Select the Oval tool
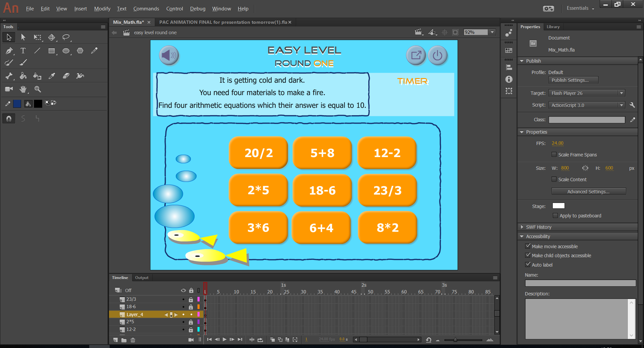This screenshot has width=644, height=348. pyautogui.click(x=66, y=51)
